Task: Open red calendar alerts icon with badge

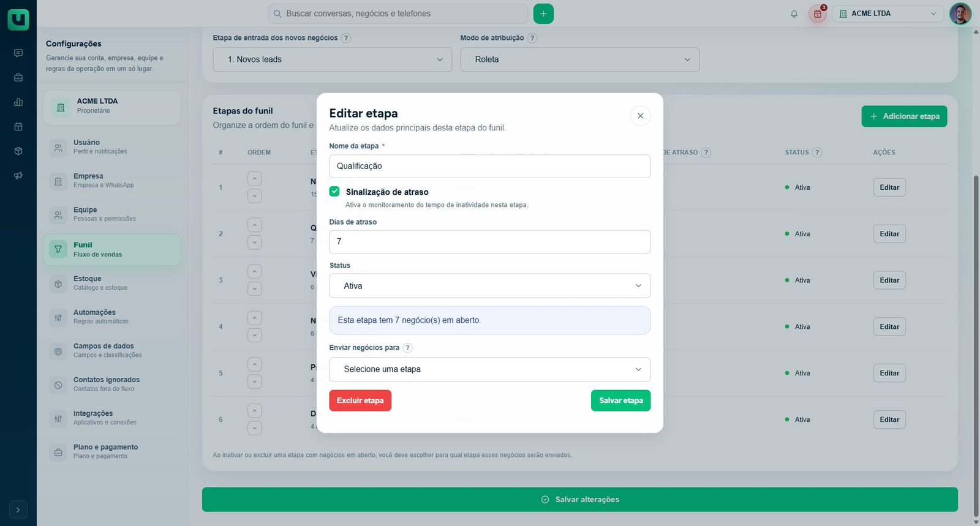Action: (818, 13)
